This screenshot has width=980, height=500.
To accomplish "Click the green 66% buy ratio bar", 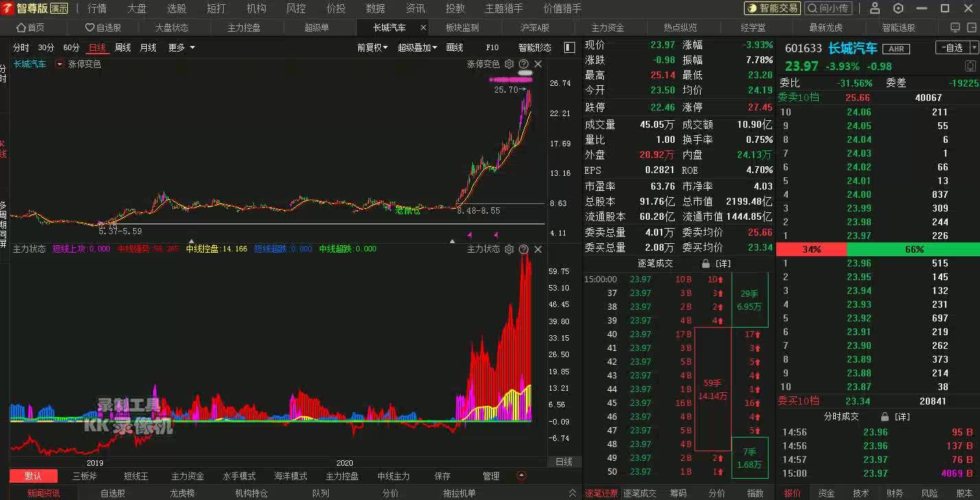I will [x=913, y=249].
